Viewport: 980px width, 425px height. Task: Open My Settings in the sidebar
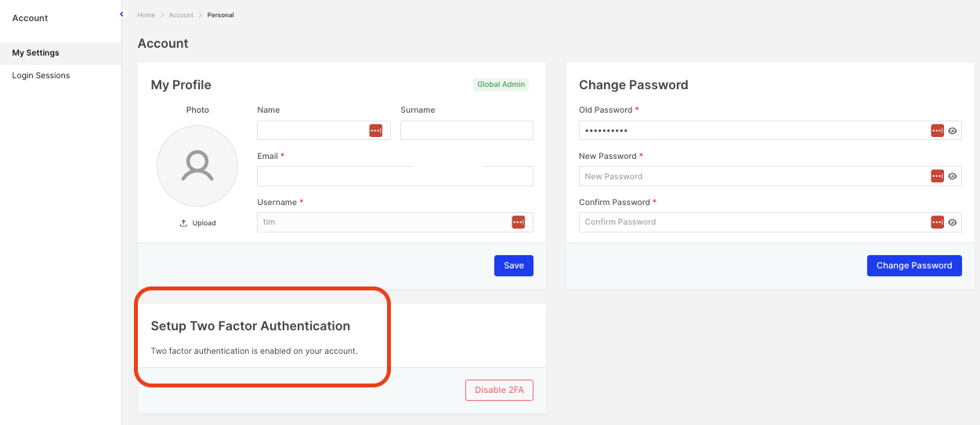pos(36,53)
